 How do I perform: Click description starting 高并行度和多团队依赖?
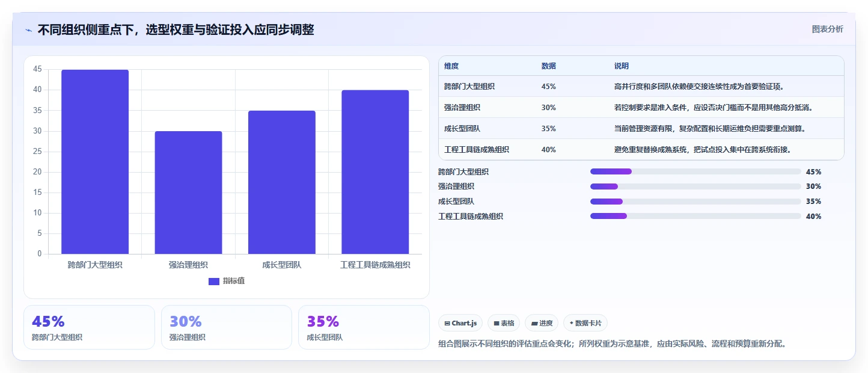(x=698, y=87)
